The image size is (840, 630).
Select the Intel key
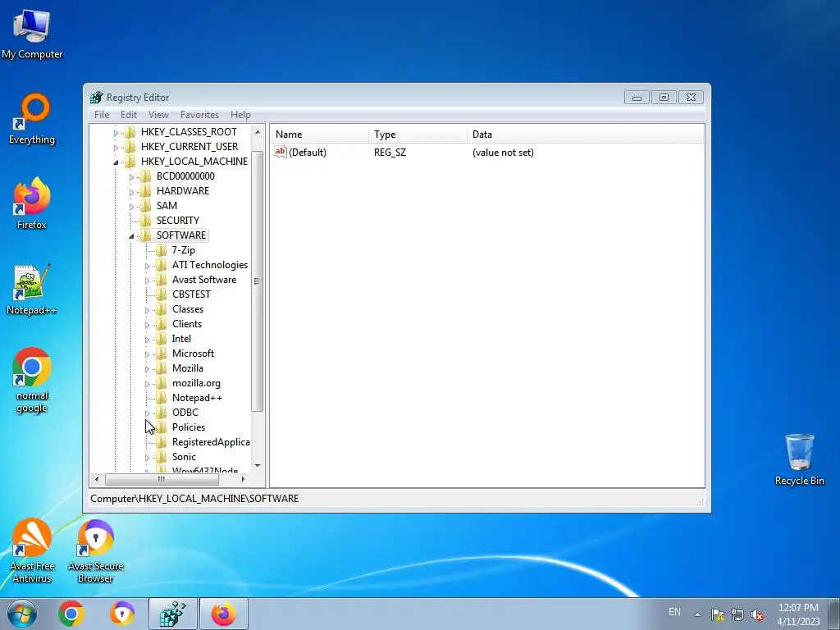click(x=181, y=339)
